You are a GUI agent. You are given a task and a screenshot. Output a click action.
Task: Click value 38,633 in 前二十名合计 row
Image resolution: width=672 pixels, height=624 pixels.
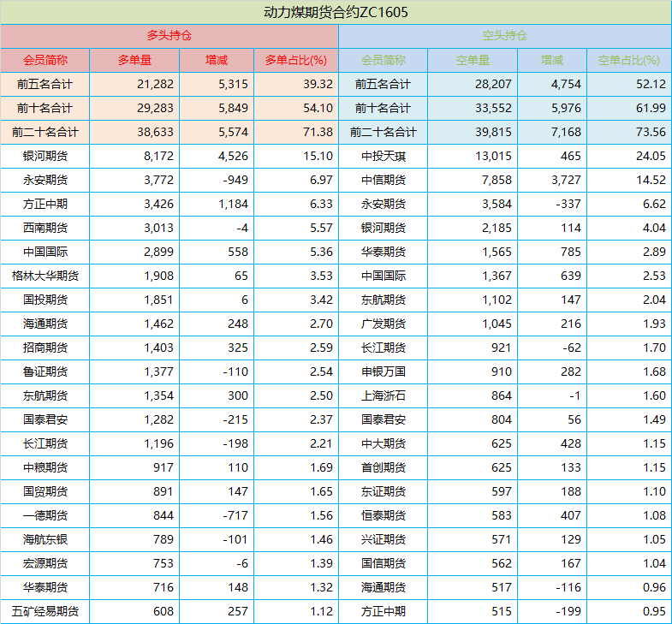[x=155, y=132]
